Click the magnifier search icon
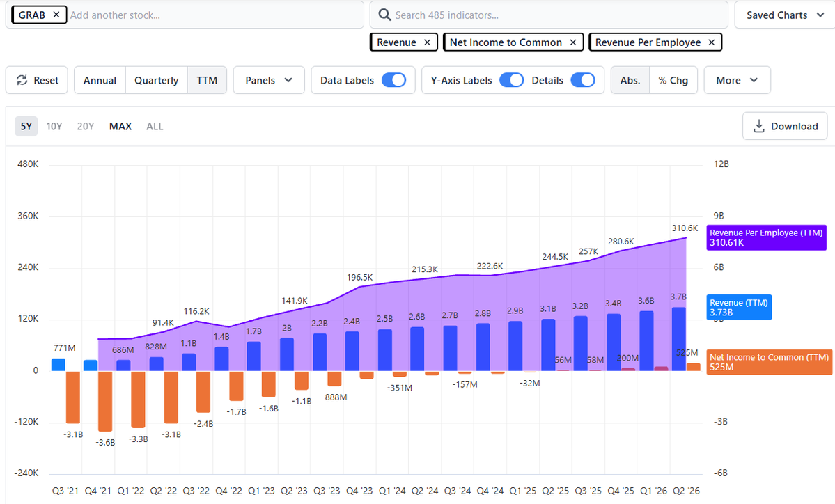This screenshot has width=835, height=504. tap(384, 15)
